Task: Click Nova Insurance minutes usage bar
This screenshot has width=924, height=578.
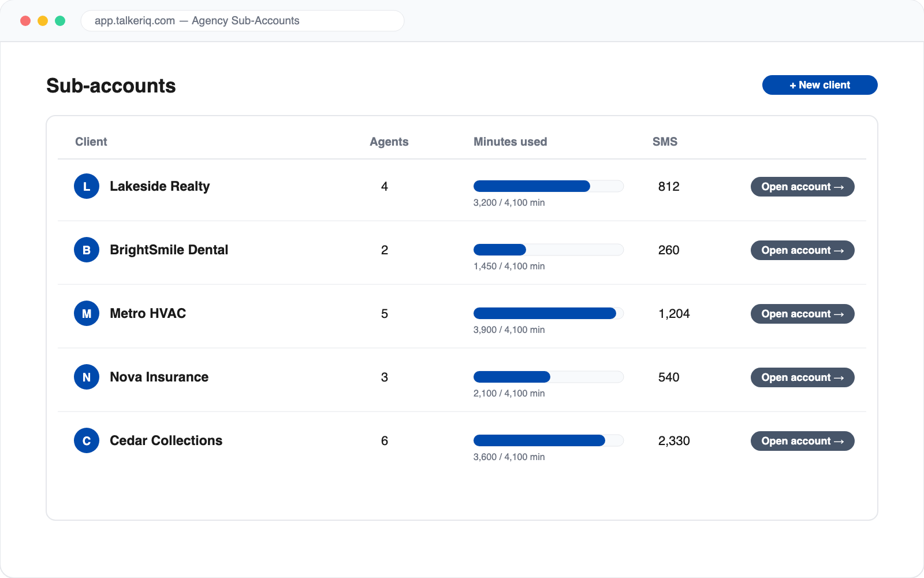Action: [549, 377]
